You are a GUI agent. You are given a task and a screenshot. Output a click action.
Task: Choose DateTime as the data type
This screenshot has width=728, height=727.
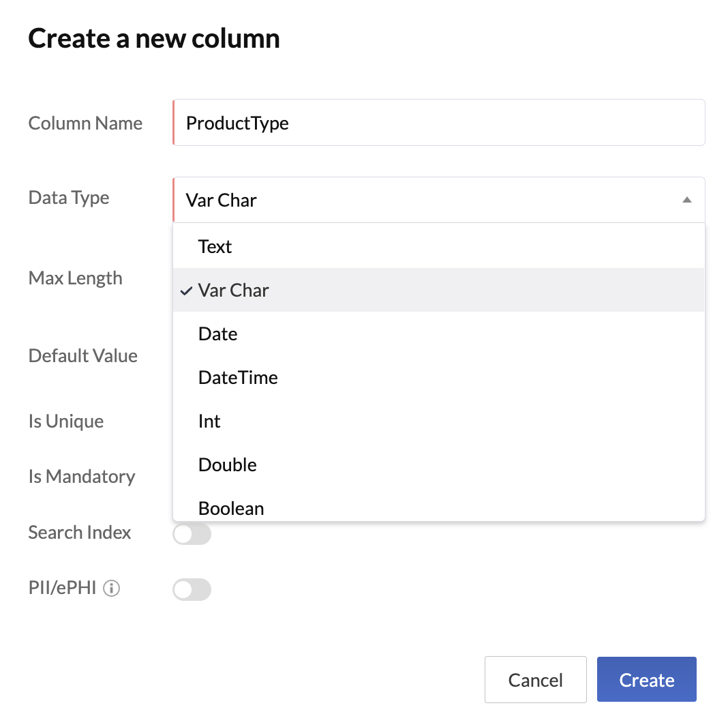237,377
